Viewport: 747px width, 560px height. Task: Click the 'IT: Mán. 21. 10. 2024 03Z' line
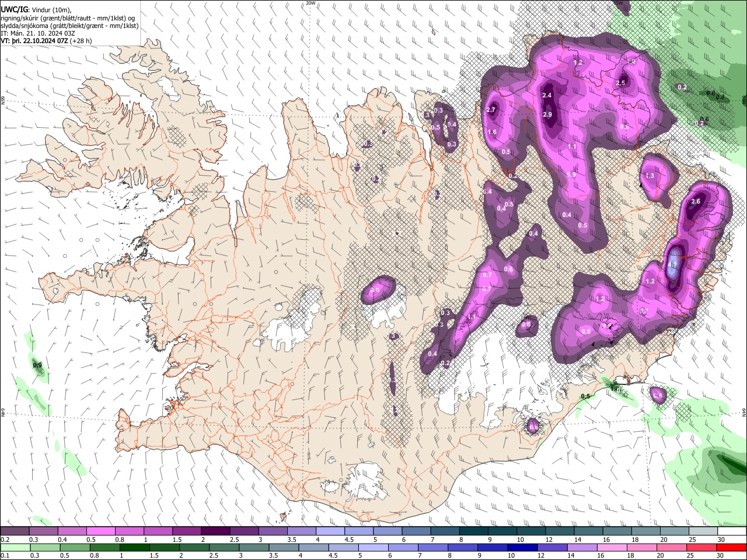point(38,33)
